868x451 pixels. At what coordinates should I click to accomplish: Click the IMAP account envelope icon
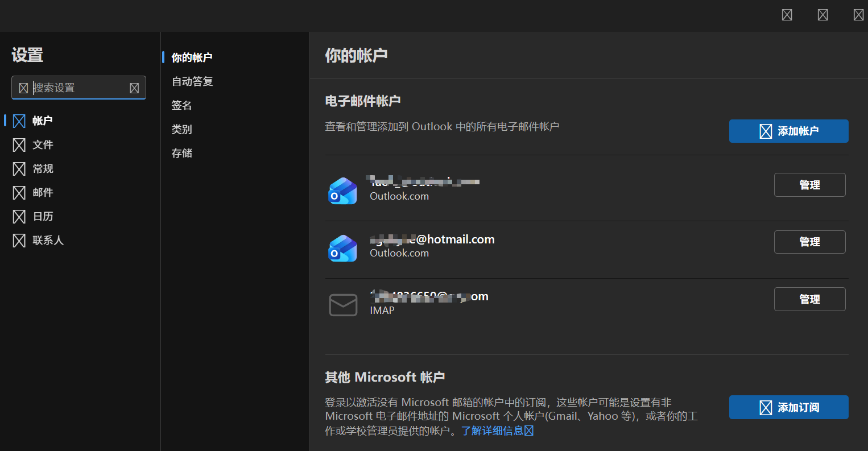pyautogui.click(x=343, y=305)
